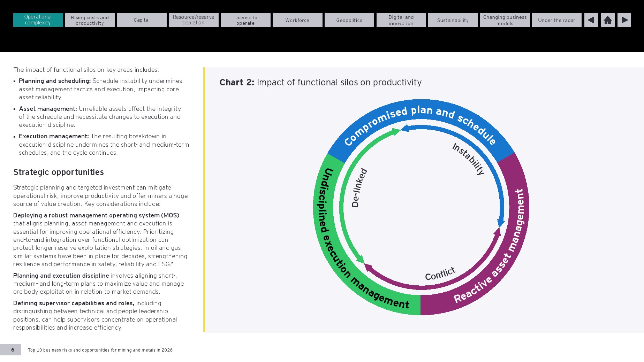Select the Capital tab
The width and height of the screenshot is (644, 362).
pyautogui.click(x=142, y=20)
